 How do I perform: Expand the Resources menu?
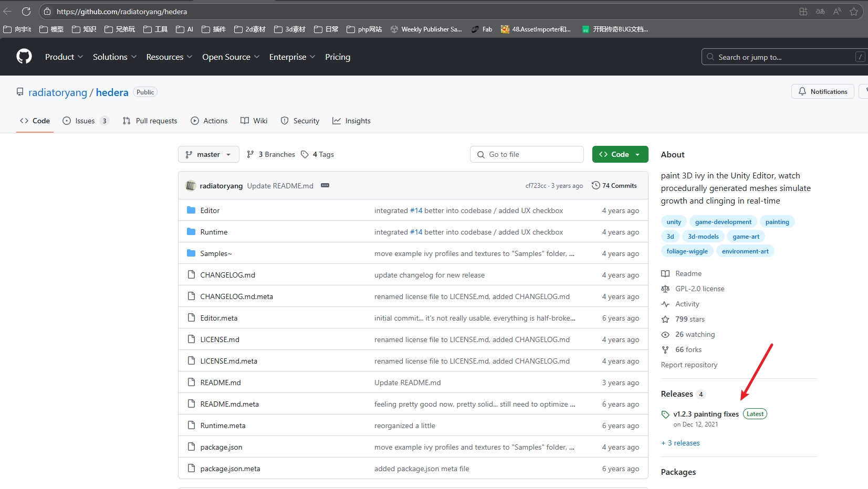(169, 57)
